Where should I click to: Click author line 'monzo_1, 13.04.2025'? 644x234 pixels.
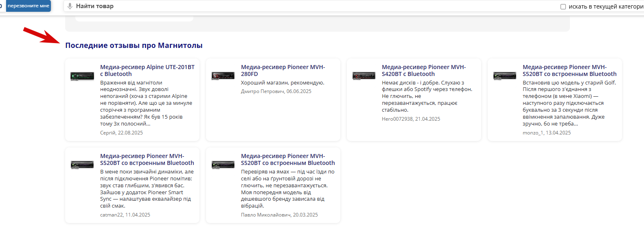coord(547,133)
